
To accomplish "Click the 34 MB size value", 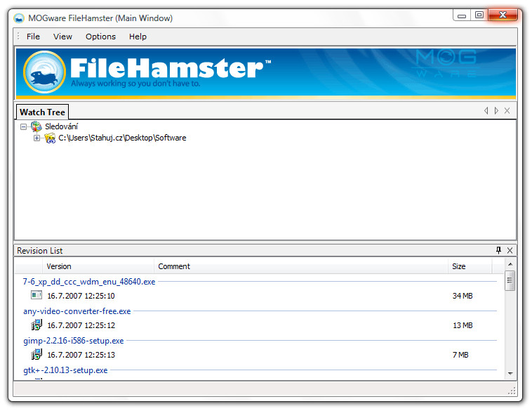I will click(x=463, y=296).
